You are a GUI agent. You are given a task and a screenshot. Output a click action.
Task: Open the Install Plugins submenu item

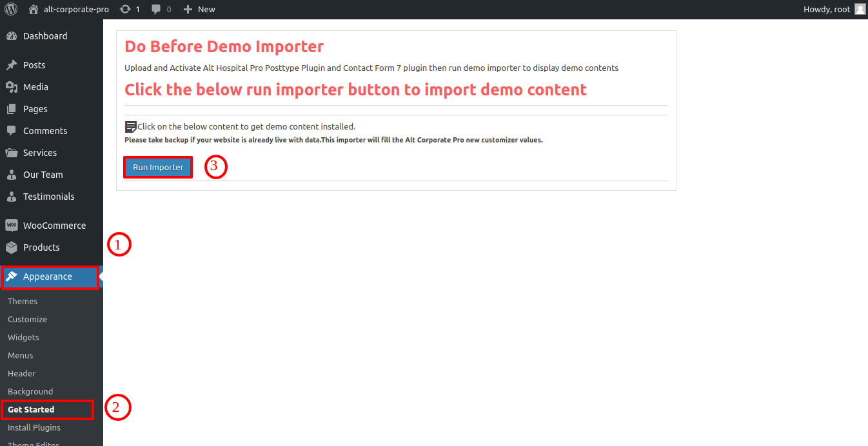tap(34, 428)
